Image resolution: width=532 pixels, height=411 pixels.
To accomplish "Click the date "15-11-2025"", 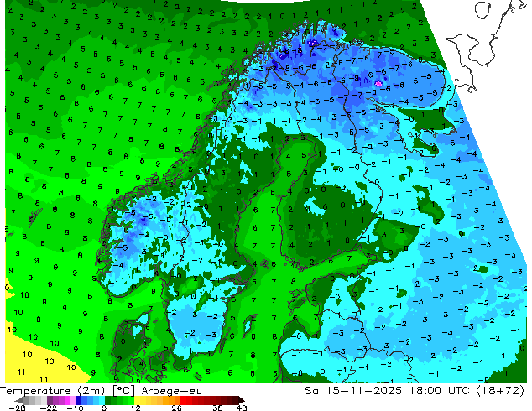I will (363, 391).
